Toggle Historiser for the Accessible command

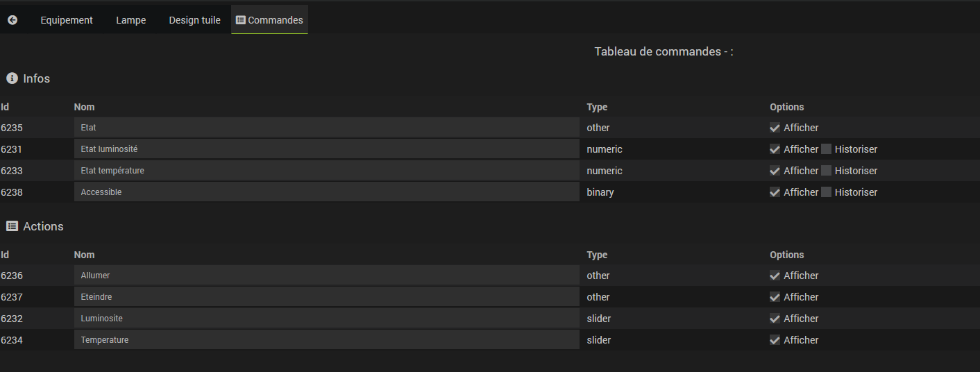(826, 192)
